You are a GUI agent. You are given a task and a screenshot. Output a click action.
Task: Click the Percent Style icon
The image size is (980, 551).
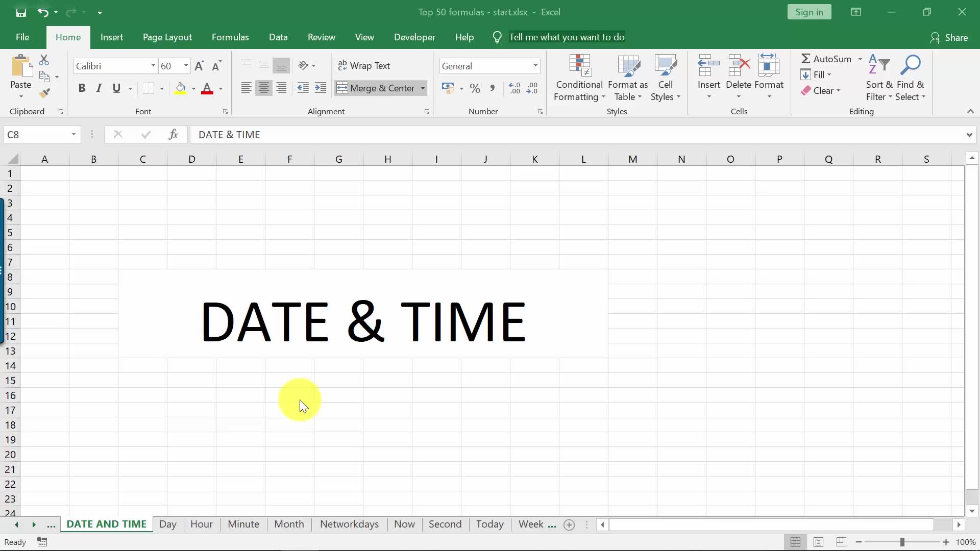pyautogui.click(x=475, y=88)
